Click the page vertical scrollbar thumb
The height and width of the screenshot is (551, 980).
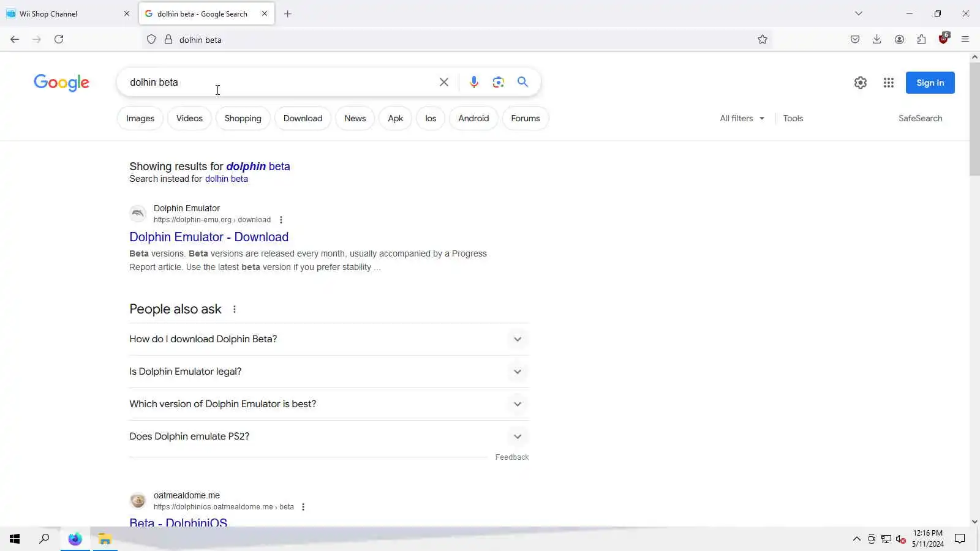974,119
